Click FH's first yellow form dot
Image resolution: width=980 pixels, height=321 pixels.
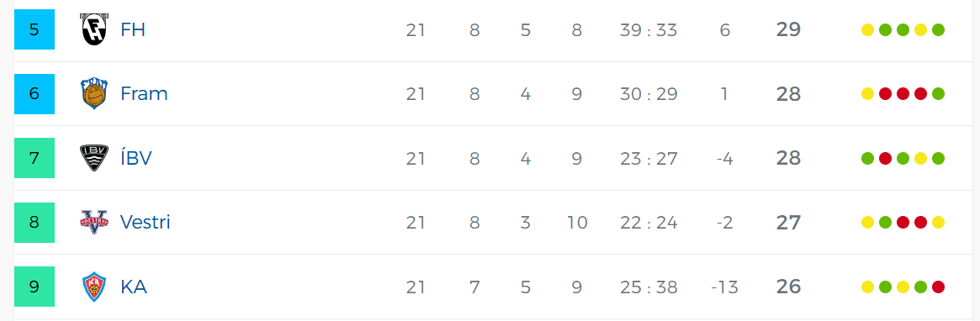tap(867, 30)
